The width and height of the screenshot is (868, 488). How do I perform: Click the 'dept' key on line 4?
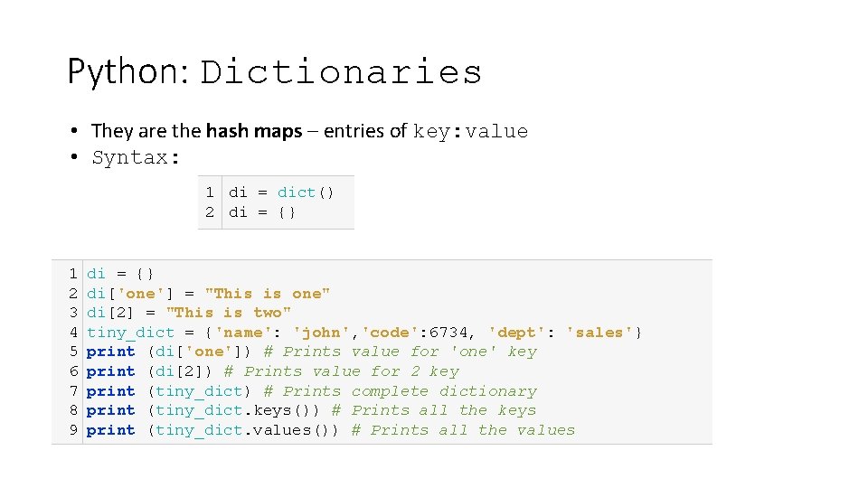[x=521, y=333]
